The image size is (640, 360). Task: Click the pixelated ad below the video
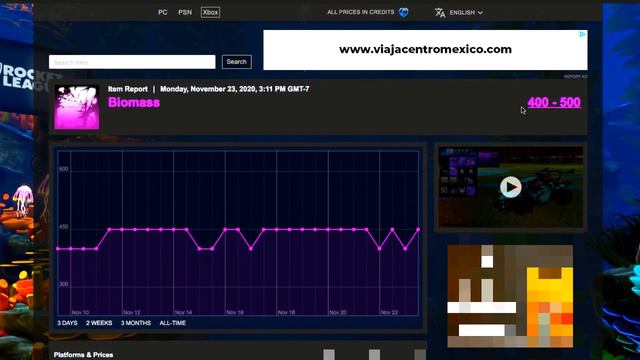coord(510,296)
